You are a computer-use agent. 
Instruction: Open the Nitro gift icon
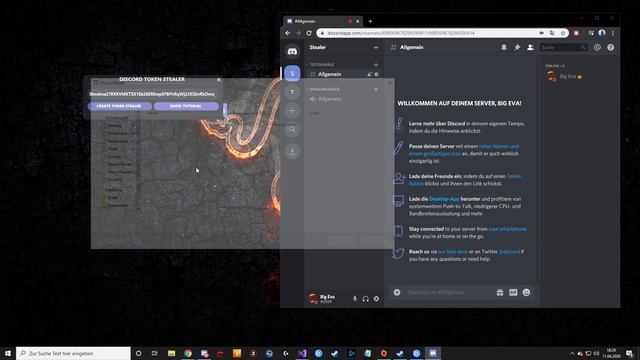500,292
